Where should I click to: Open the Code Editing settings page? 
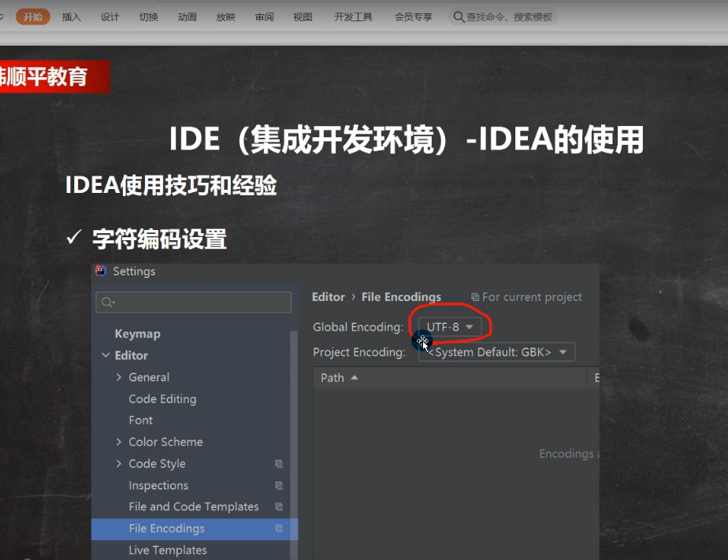pos(162,399)
